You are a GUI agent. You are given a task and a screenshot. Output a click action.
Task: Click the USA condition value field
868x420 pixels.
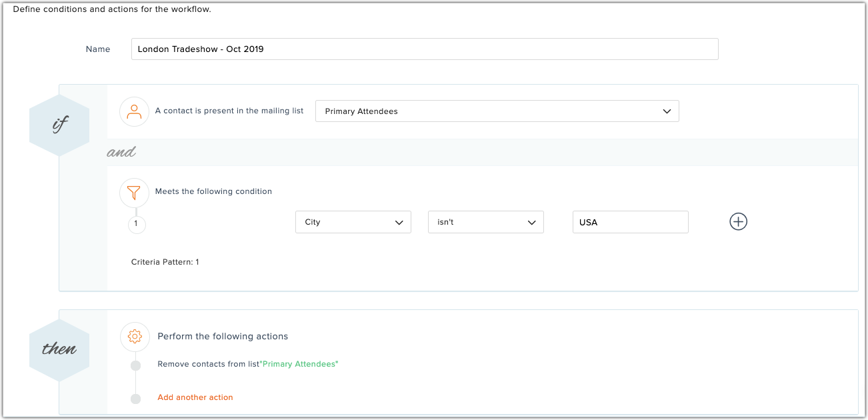pyautogui.click(x=630, y=222)
